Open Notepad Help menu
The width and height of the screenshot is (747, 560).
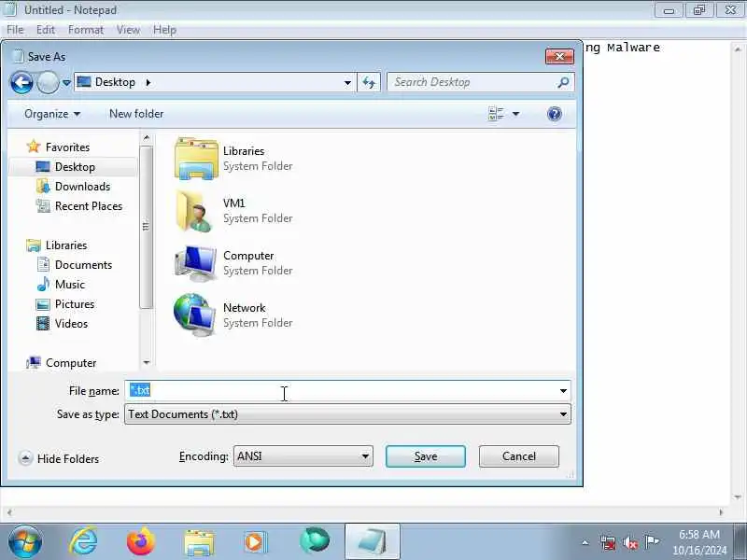(164, 30)
